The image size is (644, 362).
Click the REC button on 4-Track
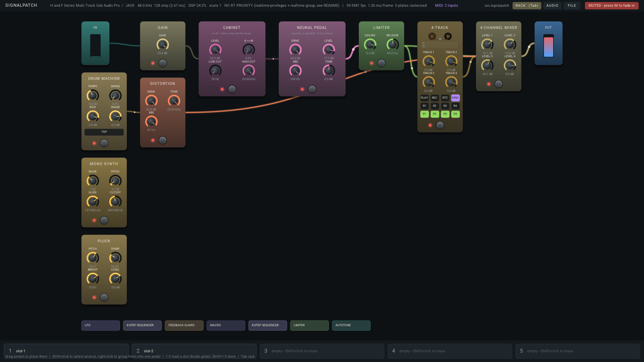pos(435,98)
